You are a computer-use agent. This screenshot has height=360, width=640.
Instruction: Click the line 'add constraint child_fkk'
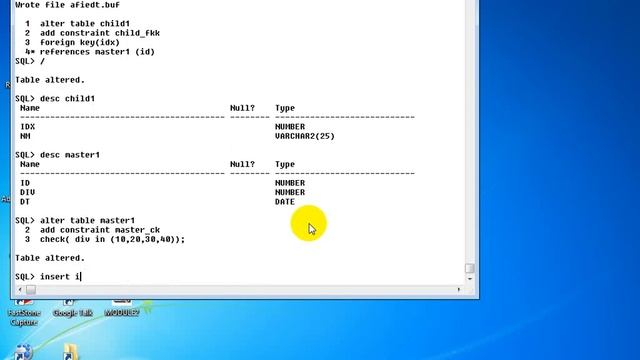click(100, 33)
